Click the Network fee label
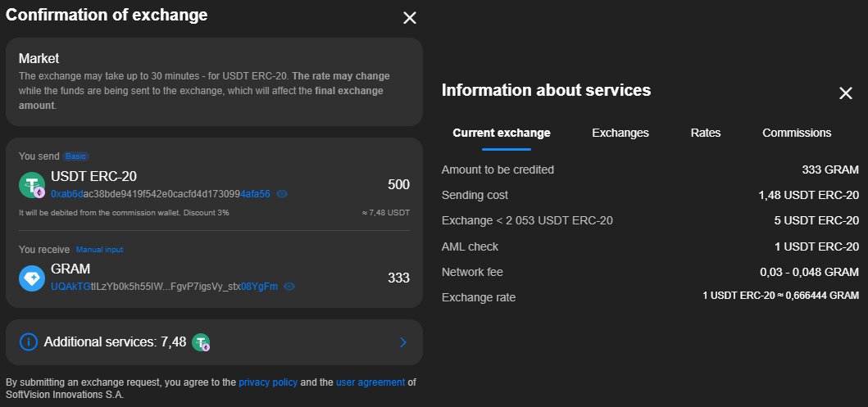Viewport: 868px width, 407px height. 472,272
